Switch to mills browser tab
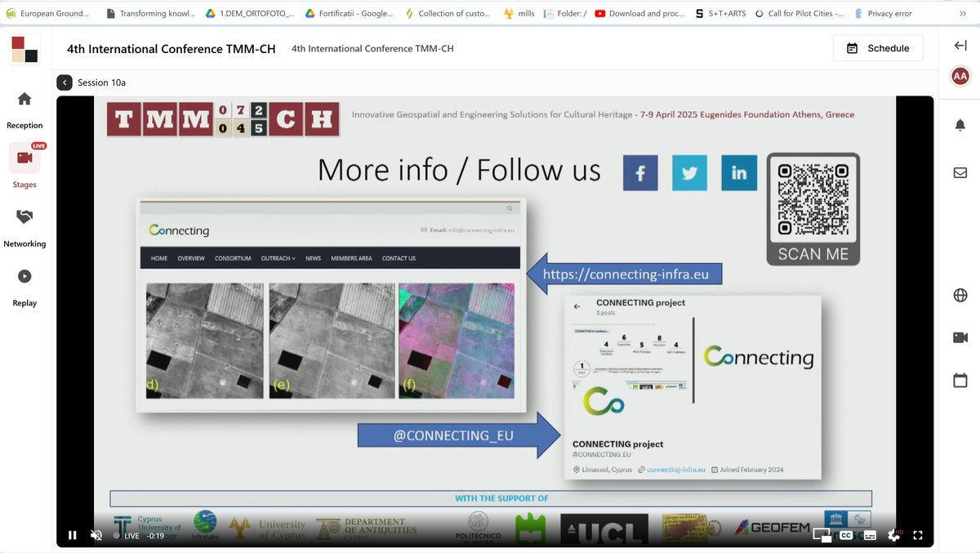 (519, 13)
